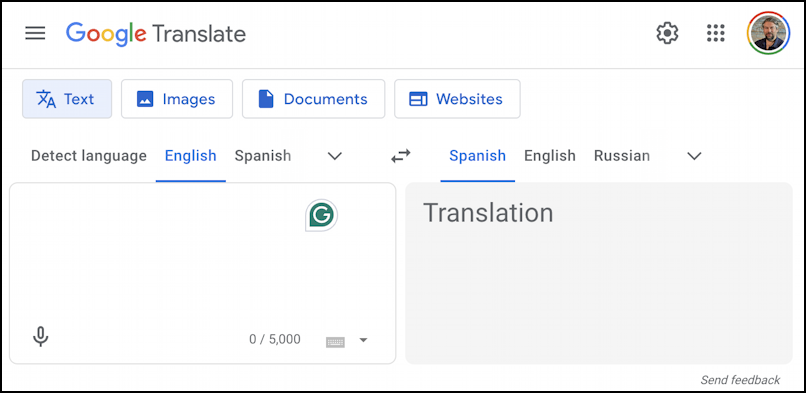Switch to Images translation mode
This screenshot has width=806, height=393.
pyautogui.click(x=177, y=99)
